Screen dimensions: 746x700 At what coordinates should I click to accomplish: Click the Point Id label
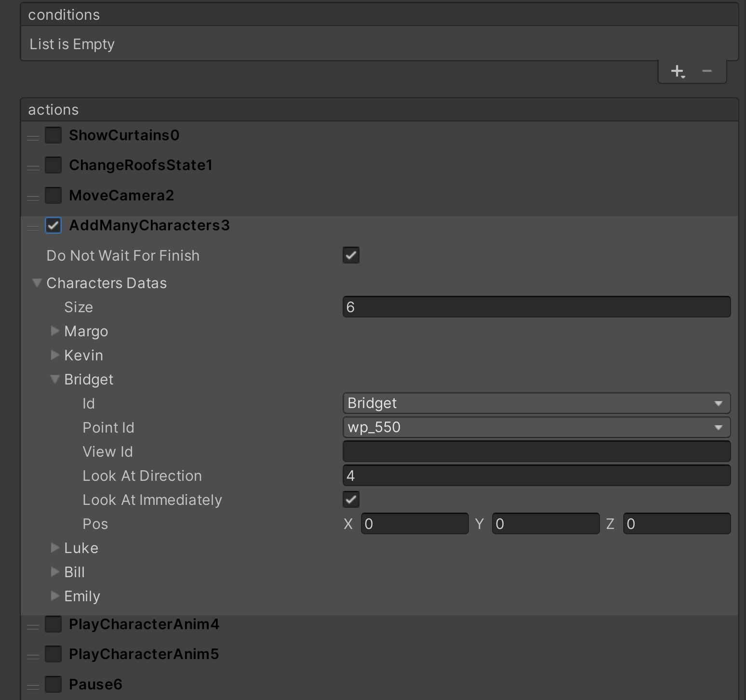108,428
